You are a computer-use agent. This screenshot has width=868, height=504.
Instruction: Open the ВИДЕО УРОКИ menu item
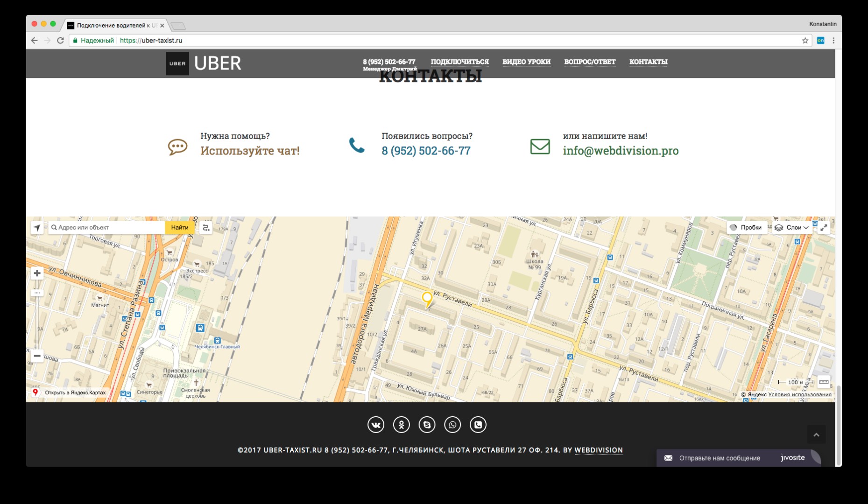click(x=526, y=62)
